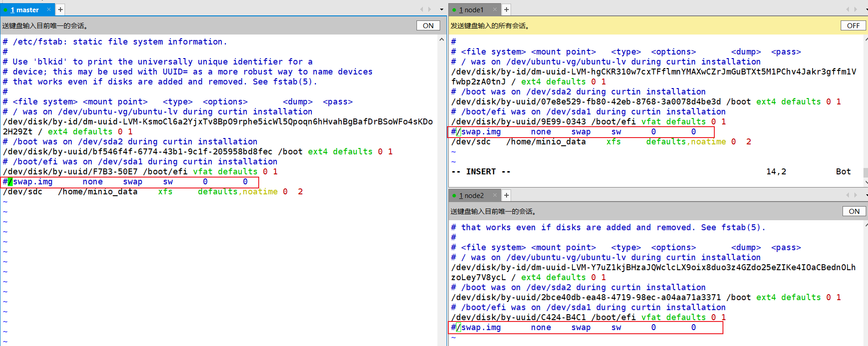Click next-tab arrow in master pane
Screen dimensions: 868x346
[x=430, y=10]
